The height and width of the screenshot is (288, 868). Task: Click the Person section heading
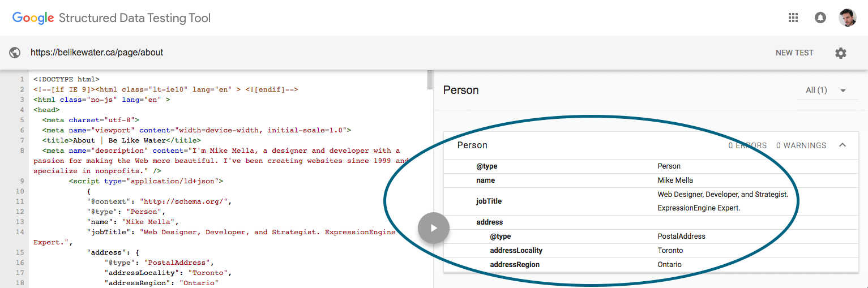click(461, 90)
